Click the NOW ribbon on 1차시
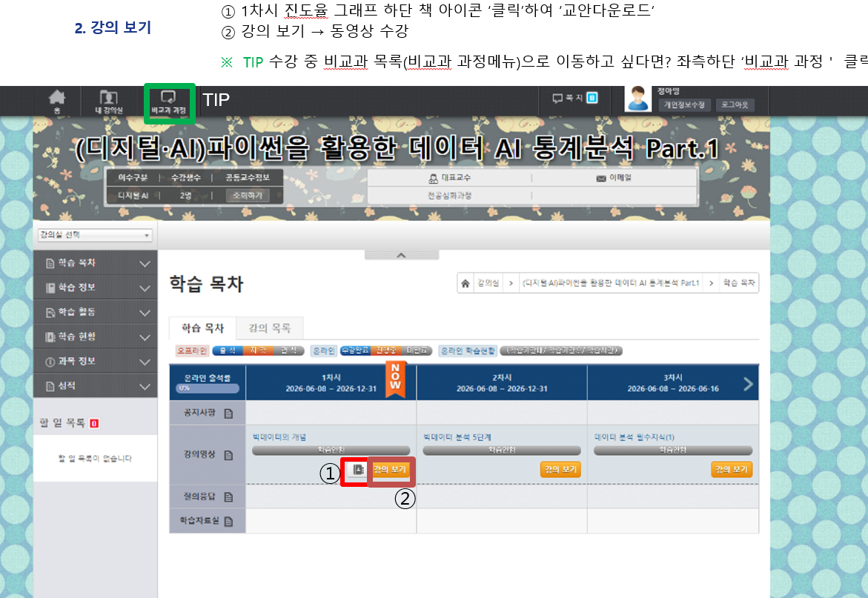The width and height of the screenshot is (868, 598). (395, 379)
